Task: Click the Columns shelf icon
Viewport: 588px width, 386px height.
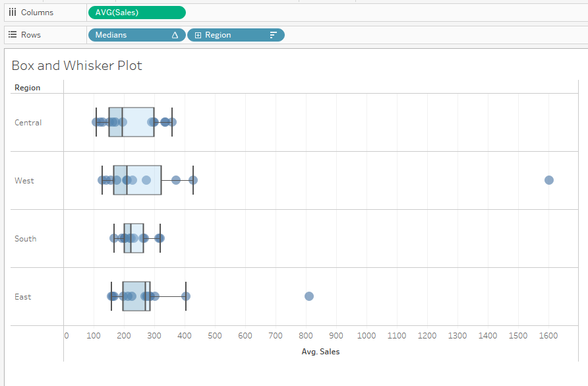Action: tap(13, 13)
